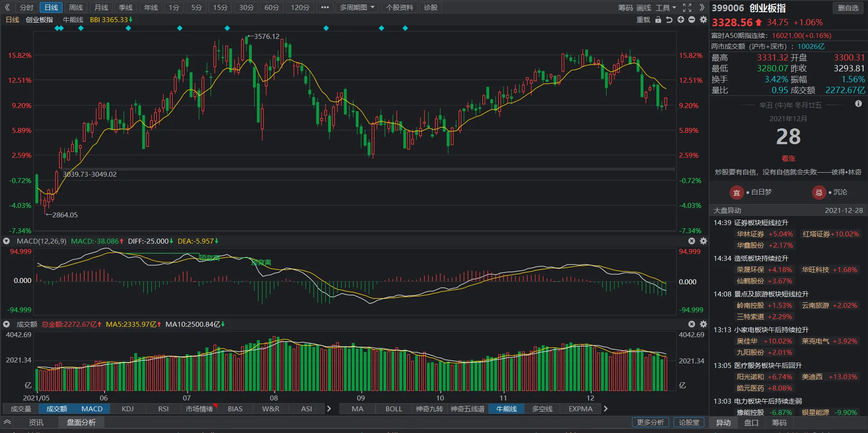Click the first cyan diamond event marker

[x=57, y=28]
